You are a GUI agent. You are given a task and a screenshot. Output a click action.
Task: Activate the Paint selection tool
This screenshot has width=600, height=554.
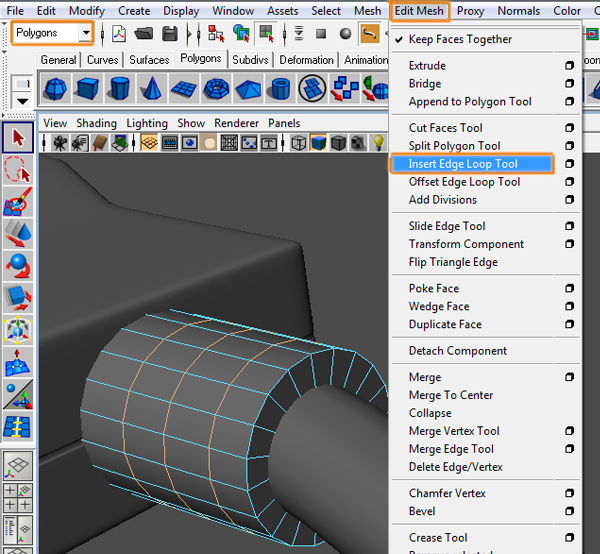pyautogui.click(x=18, y=201)
